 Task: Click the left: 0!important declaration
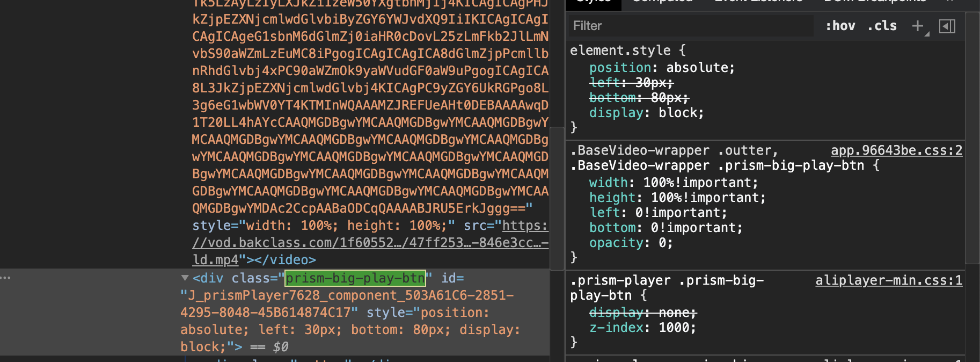[658, 213]
